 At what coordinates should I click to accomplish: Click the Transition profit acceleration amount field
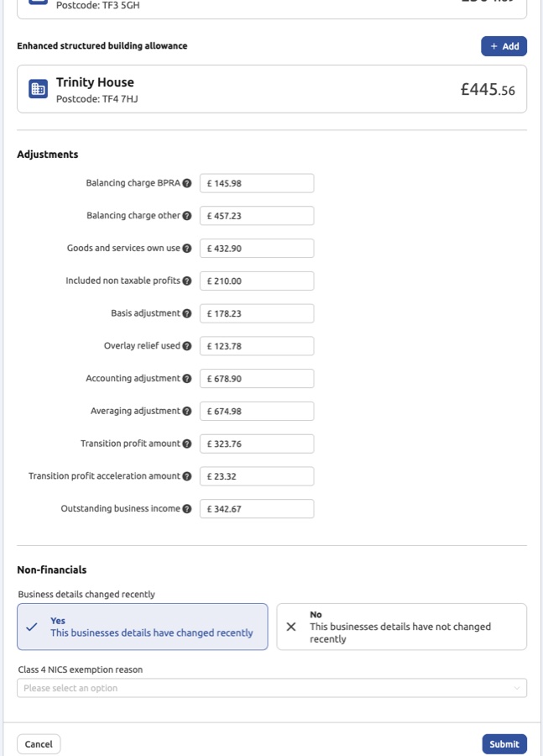pos(257,476)
